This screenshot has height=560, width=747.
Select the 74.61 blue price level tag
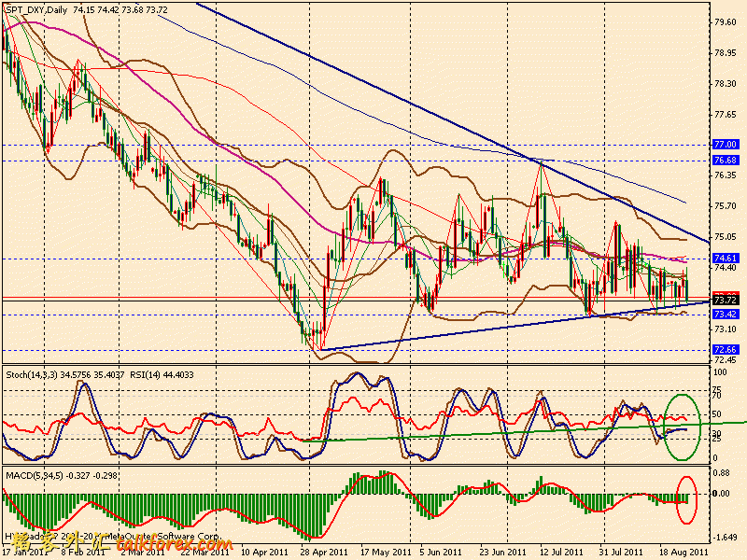click(726, 258)
